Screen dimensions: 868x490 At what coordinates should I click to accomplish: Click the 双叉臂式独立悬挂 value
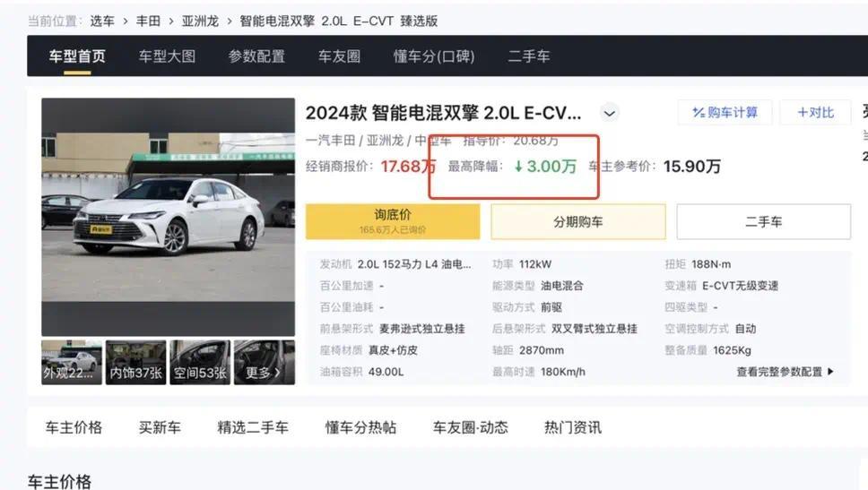595,329
